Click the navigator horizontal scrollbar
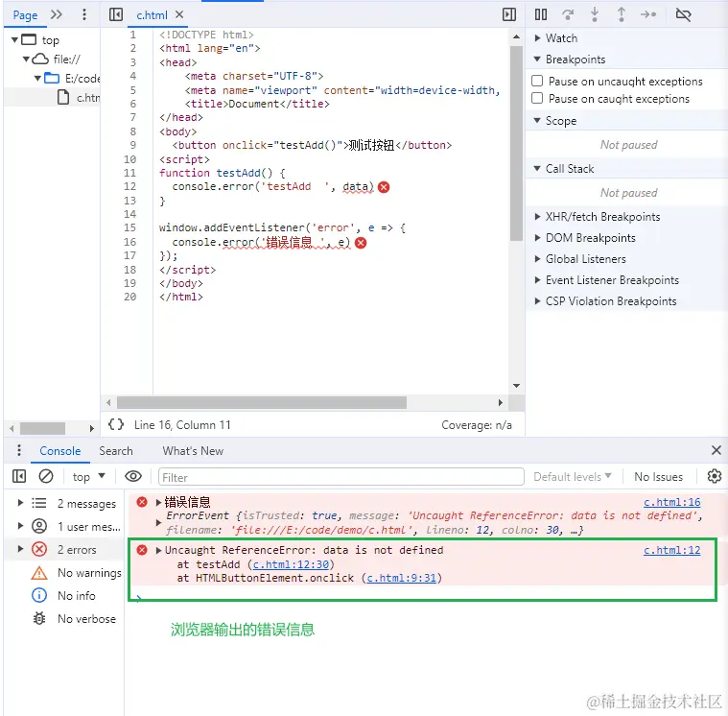Viewport: 728px width, 716px height. coord(42,428)
